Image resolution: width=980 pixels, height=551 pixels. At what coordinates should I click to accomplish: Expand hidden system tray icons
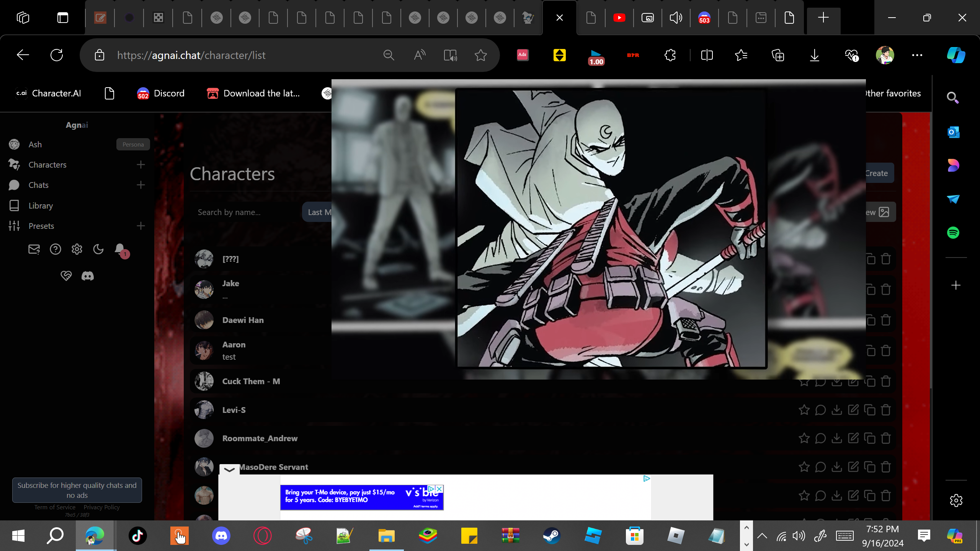762,536
